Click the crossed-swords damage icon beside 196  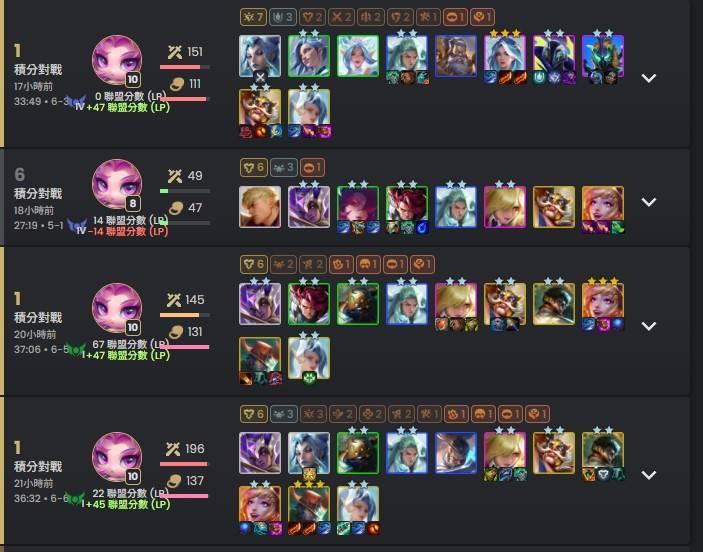click(174, 449)
